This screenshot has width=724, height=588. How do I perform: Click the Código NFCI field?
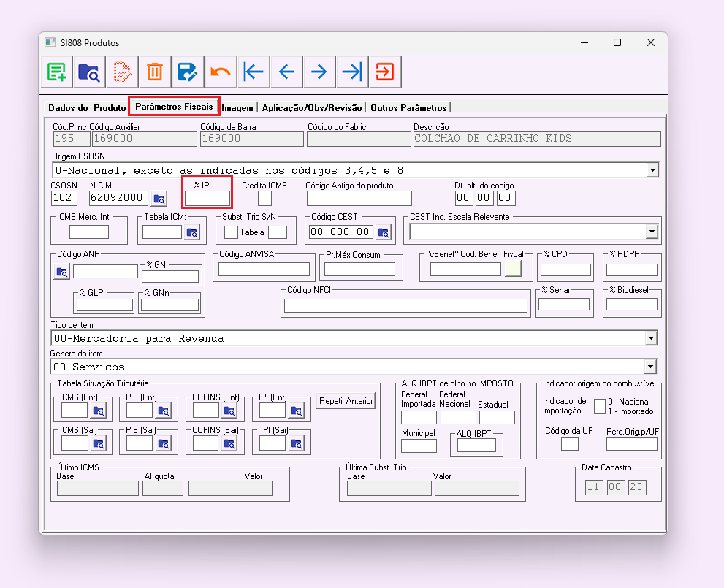(406, 305)
